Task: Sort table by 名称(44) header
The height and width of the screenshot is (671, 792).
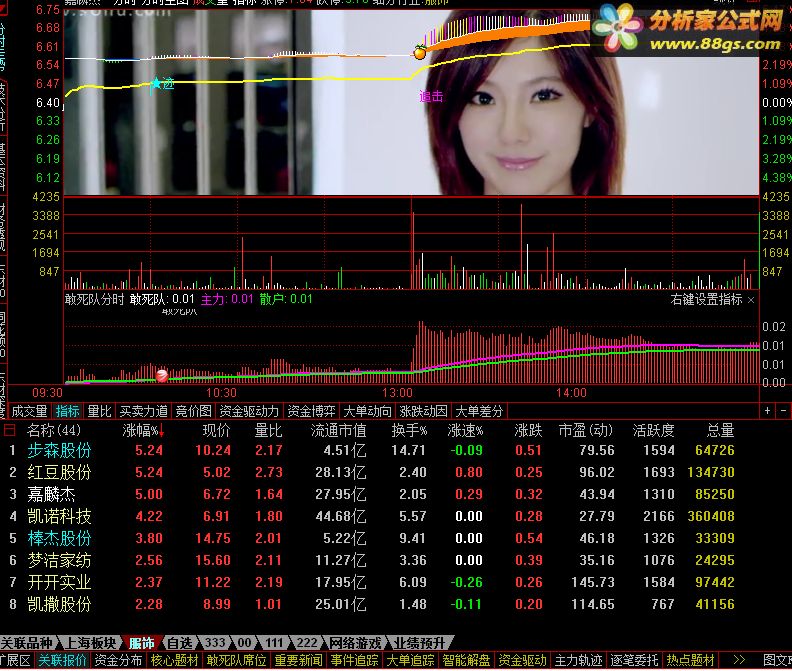Action: [54, 430]
